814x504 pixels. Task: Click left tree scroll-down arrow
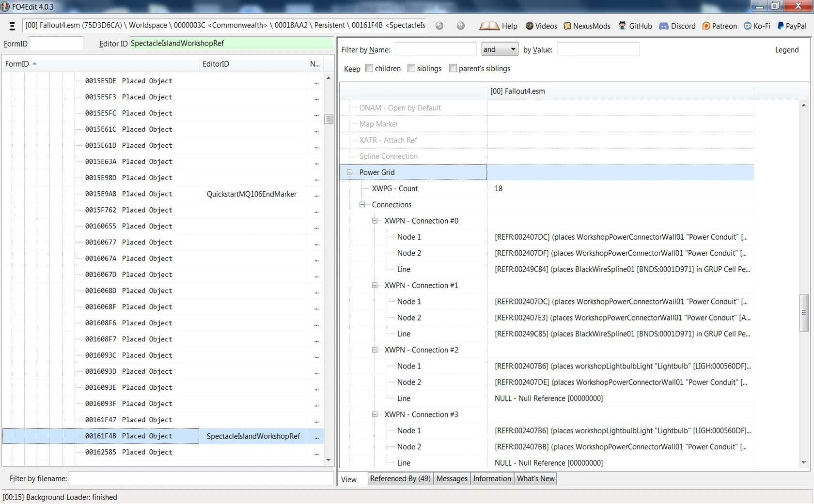(x=329, y=460)
